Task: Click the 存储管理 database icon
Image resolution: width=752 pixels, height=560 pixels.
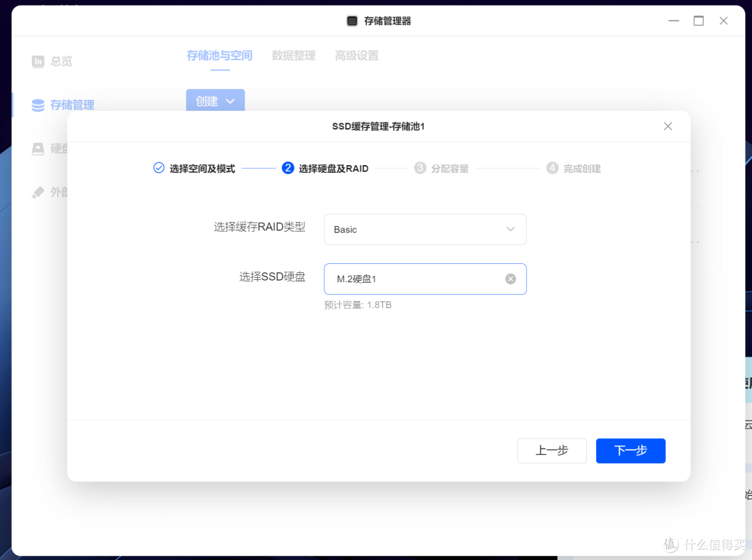Action: pos(38,105)
